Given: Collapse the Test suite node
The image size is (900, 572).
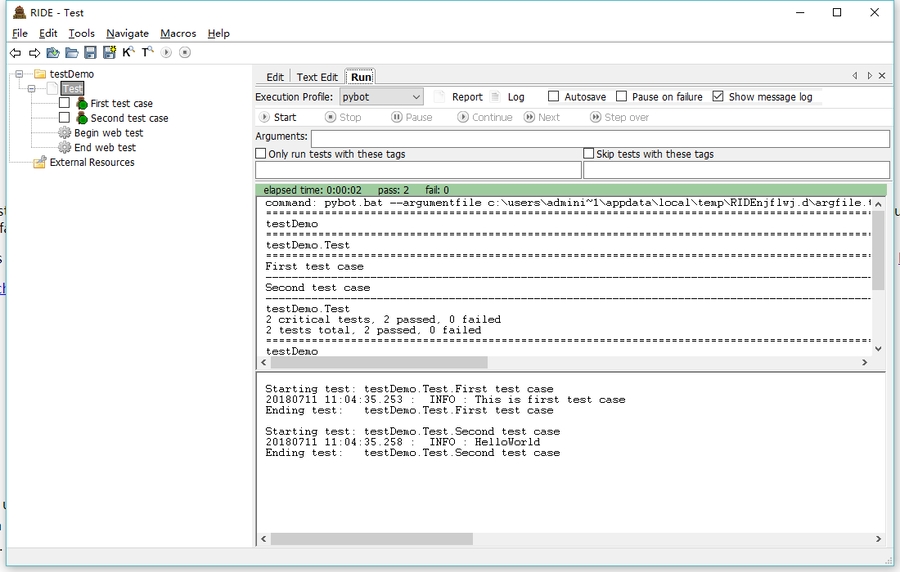Looking at the screenshot, I should coord(31,89).
